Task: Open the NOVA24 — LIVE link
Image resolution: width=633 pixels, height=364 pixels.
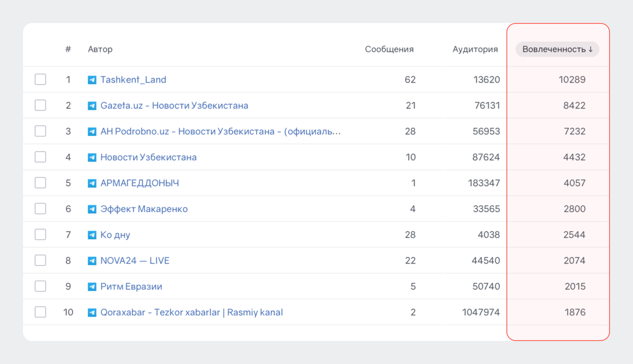Action: (135, 260)
